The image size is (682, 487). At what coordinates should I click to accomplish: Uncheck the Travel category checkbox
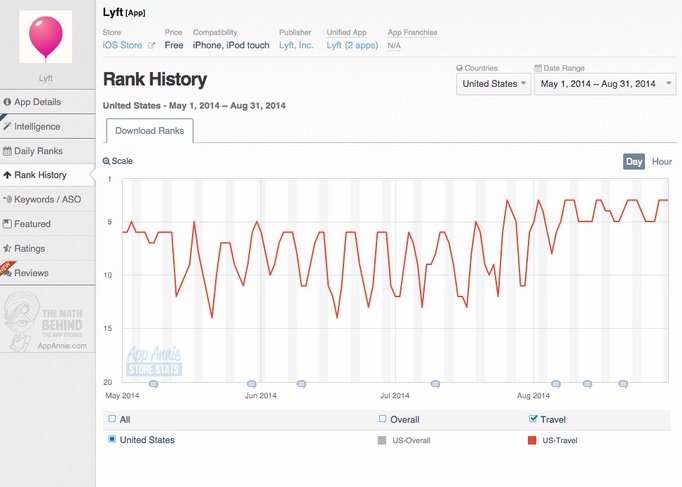[x=533, y=419]
